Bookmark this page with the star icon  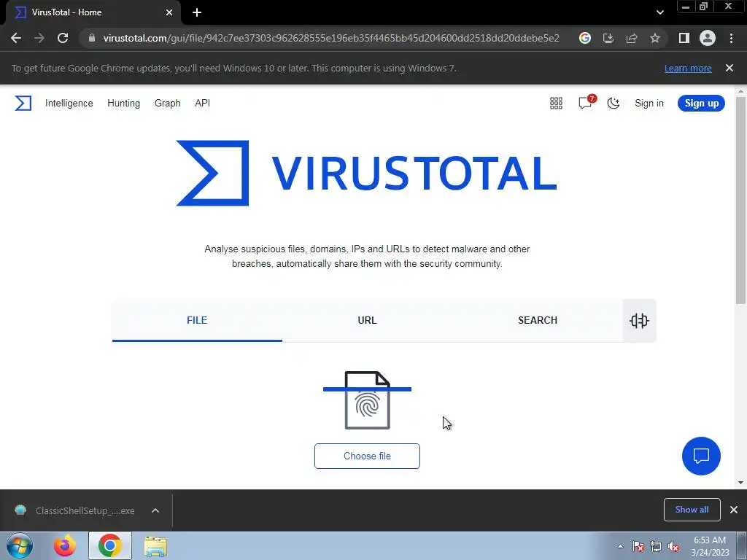pos(655,38)
